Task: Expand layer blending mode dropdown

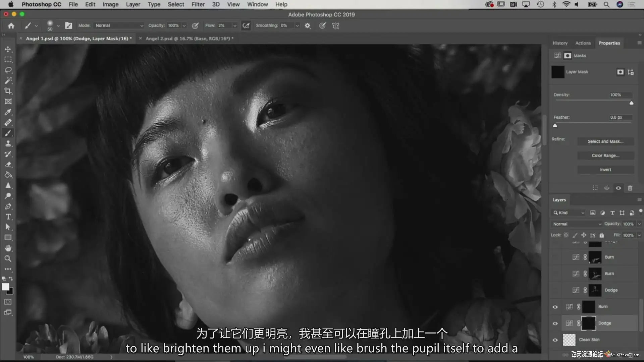Action: (x=576, y=224)
